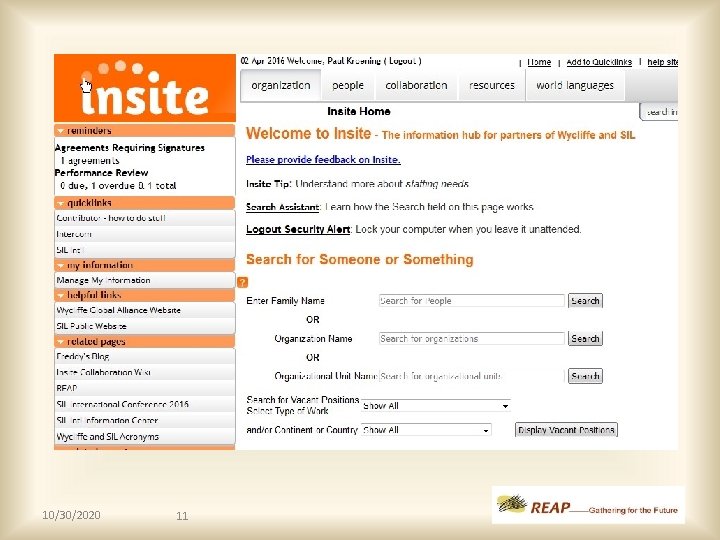Click the Logout link
The height and width of the screenshot is (540, 720).
pyautogui.click(x=402, y=61)
